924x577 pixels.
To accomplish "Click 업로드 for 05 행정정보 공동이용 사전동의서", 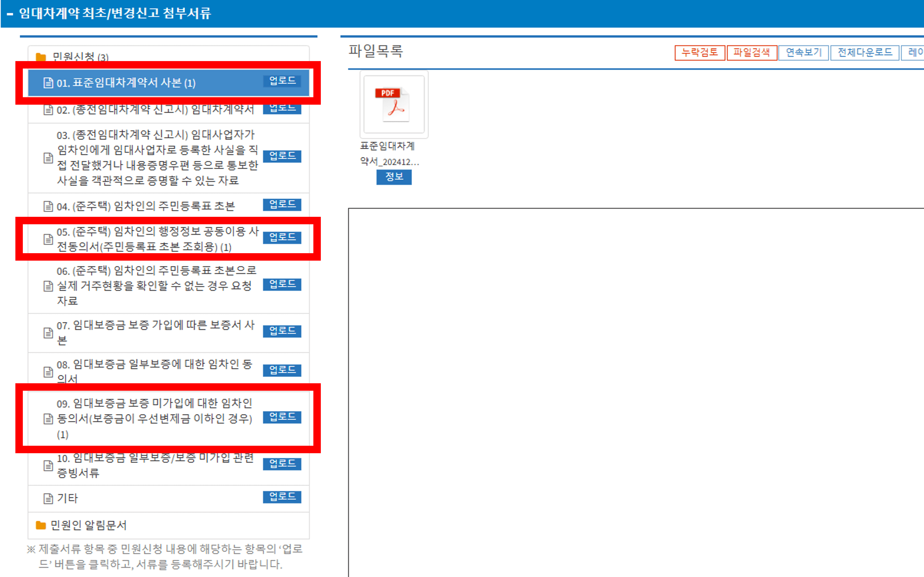I will point(282,237).
